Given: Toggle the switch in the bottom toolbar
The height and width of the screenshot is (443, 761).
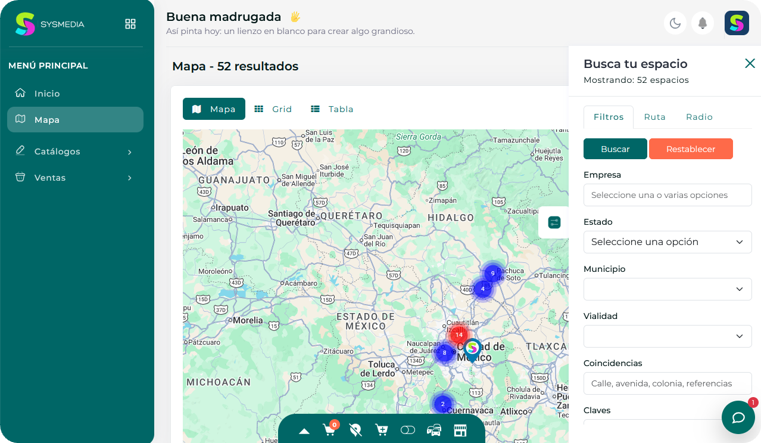Looking at the screenshot, I should [407, 430].
